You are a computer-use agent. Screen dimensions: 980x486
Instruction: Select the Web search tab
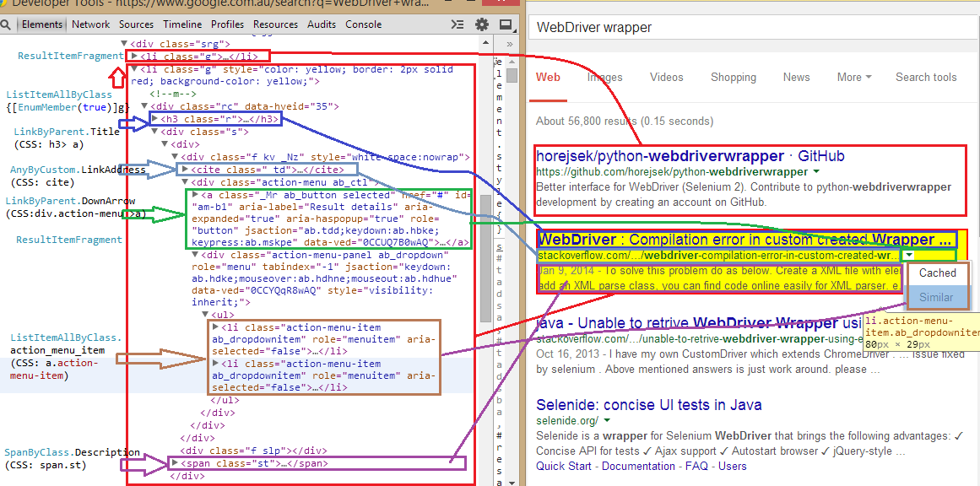click(549, 78)
